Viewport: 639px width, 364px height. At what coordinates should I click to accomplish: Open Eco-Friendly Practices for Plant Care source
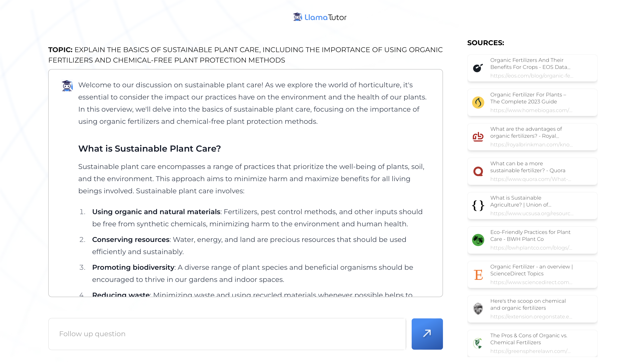click(x=530, y=235)
